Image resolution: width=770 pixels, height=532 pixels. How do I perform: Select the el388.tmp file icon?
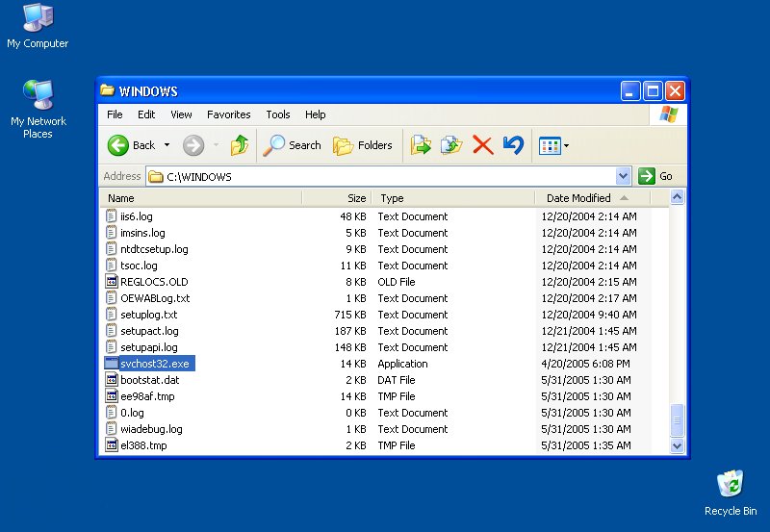pos(112,445)
